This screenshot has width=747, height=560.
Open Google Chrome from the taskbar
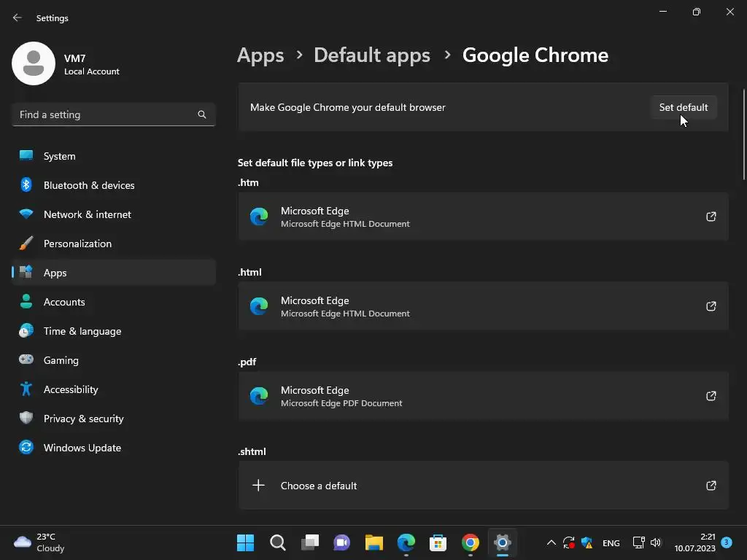471,542
